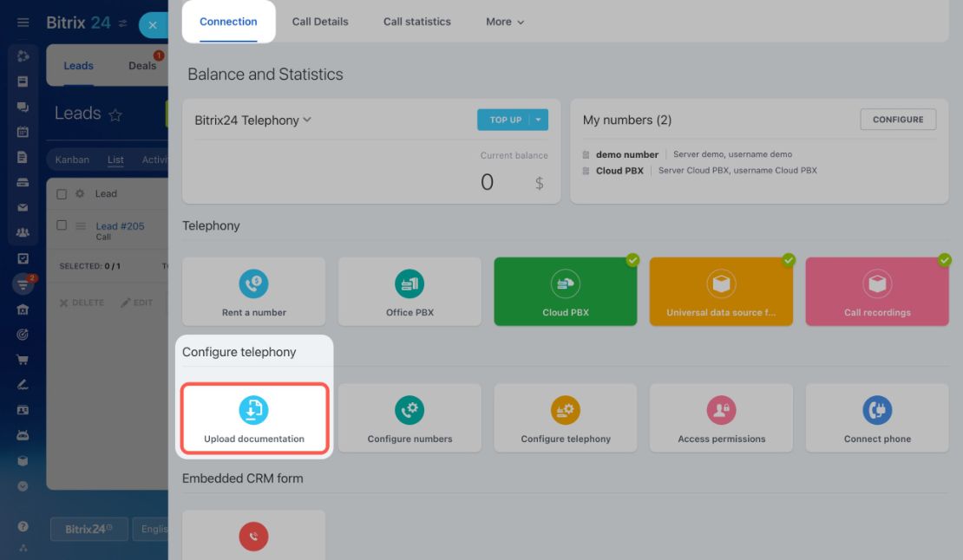The image size is (963, 560).
Task: Switch to the Call statistics tab
Action: click(x=417, y=22)
